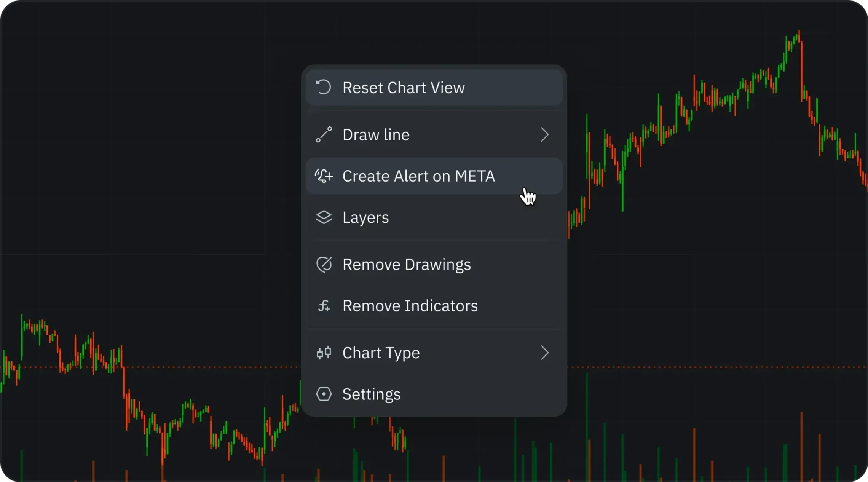Expand the Draw line submenu arrow
Image resolution: width=868 pixels, height=482 pixels.
(544, 135)
